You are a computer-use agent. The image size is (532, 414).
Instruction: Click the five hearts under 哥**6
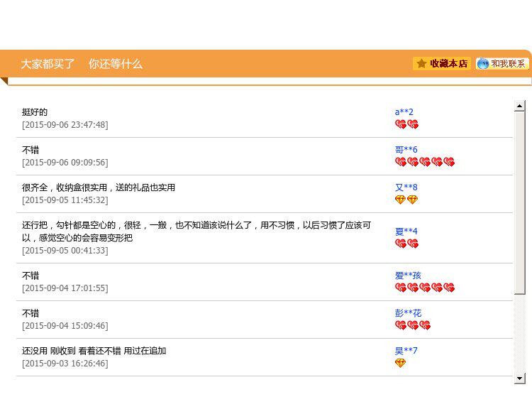coord(424,162)
